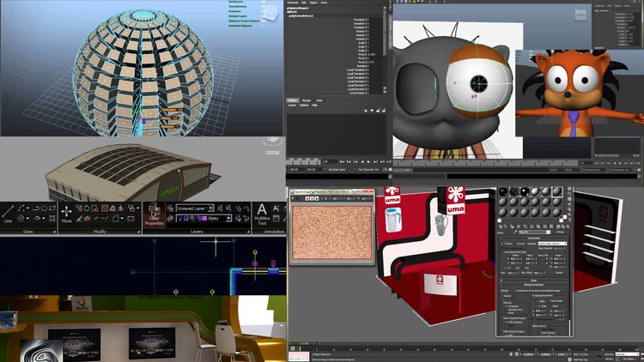
Task: Click the Rotate button in Coordinates rollout
Action: [559, 273]
